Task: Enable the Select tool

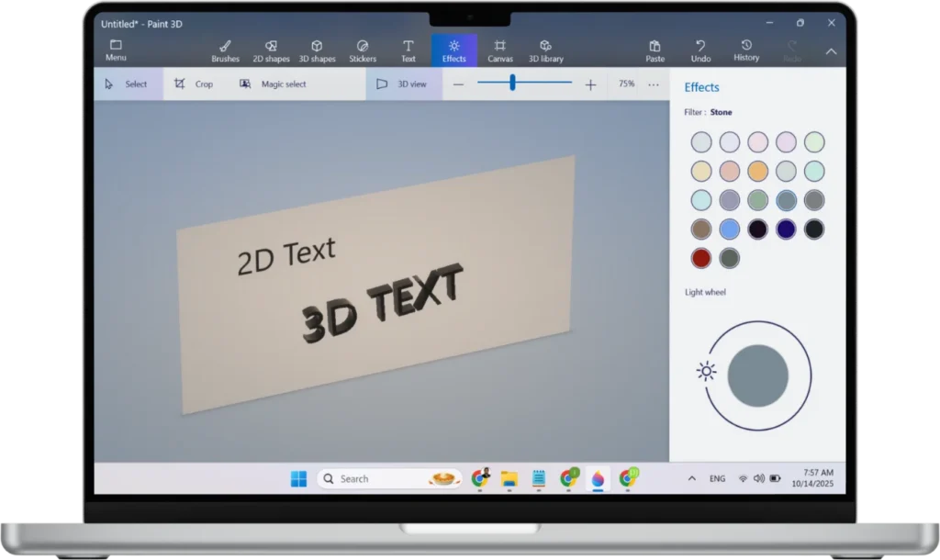Action: (127, 84)
